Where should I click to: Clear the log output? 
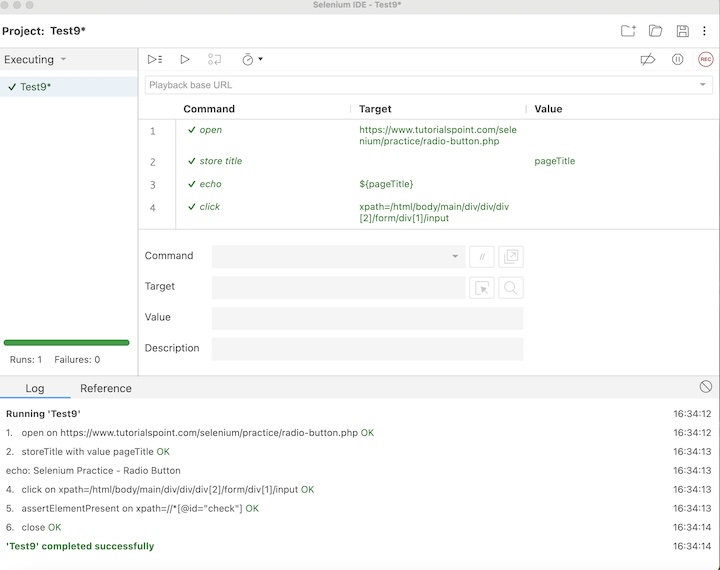(x=706, y=387)
